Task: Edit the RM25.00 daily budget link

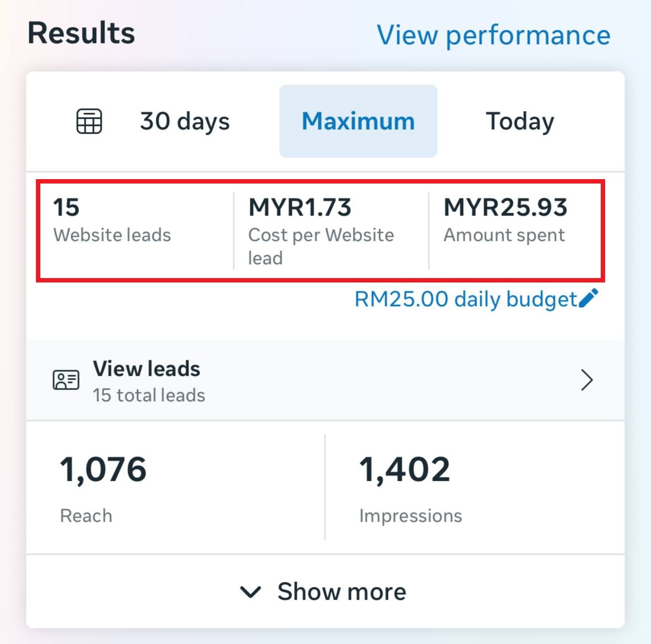Action: click(x=466, y=299)
